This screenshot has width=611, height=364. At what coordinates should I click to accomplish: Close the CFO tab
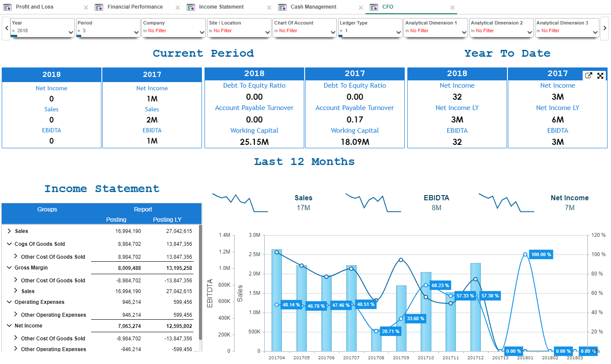click(452, 8)
